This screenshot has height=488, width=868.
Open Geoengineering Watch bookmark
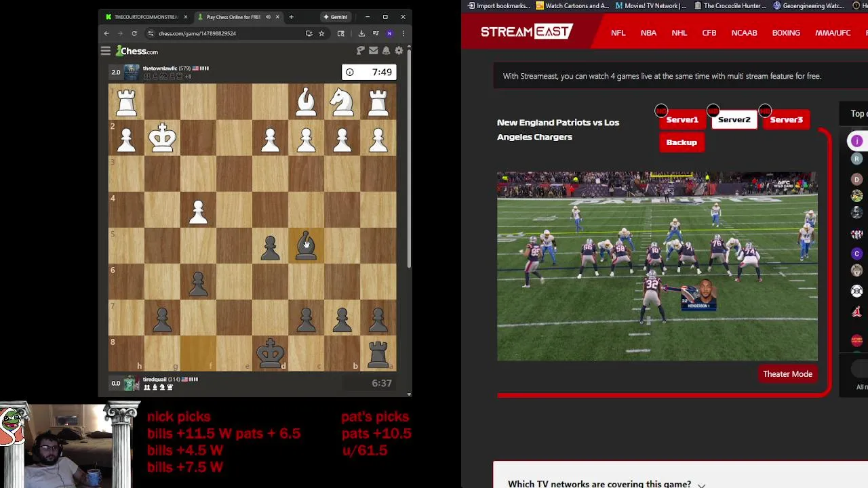(809, 5)
